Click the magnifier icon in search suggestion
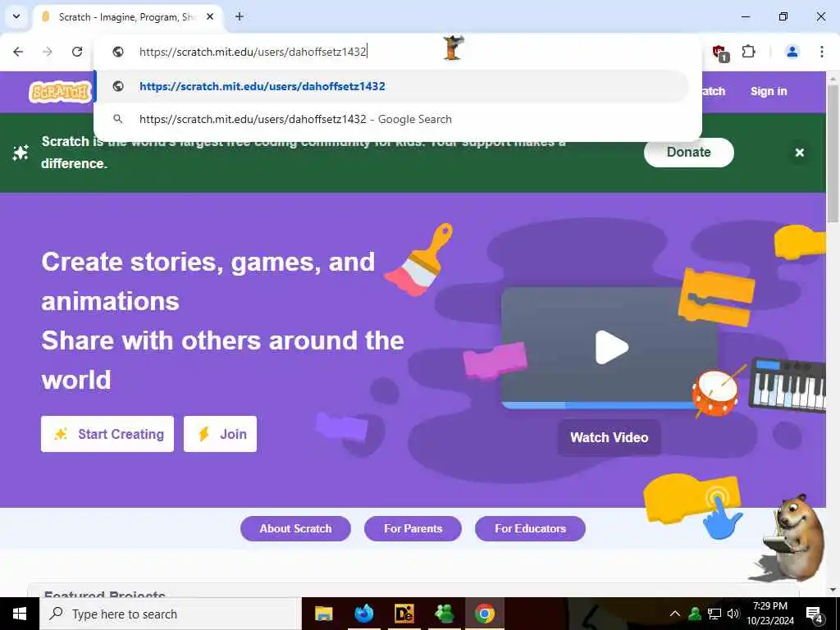 coord(118,119)
